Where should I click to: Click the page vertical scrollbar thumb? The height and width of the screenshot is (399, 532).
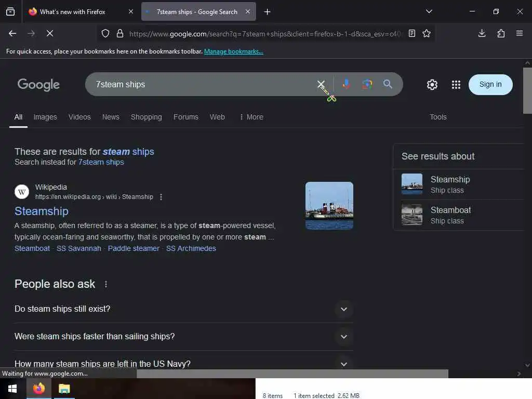point(527,90)
